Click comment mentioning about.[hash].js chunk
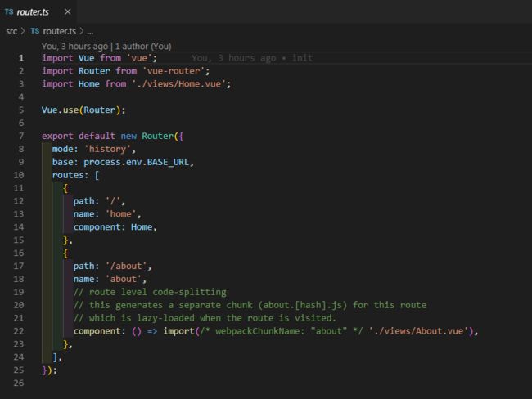532x399 pixels. tap(250, 305)
